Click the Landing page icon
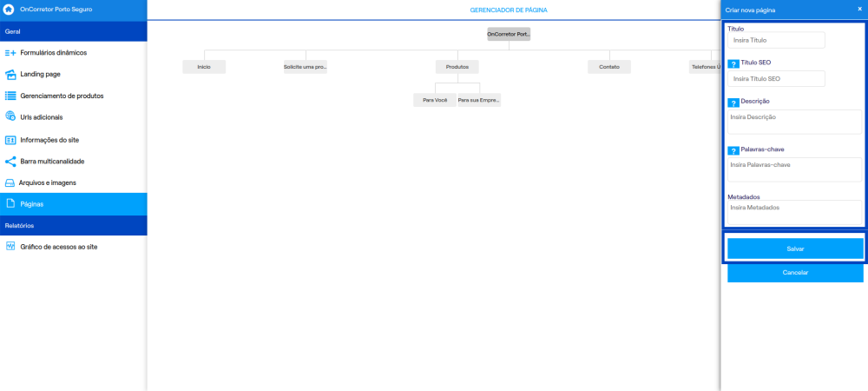The width and height of the screenshot is (868, 391). [x=10, y=74]
